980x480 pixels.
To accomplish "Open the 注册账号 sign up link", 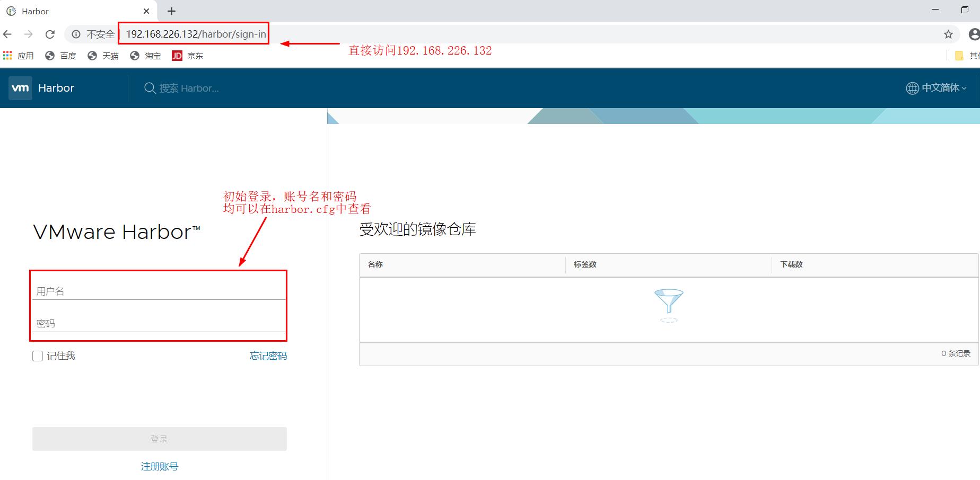I will pos(160,466).
